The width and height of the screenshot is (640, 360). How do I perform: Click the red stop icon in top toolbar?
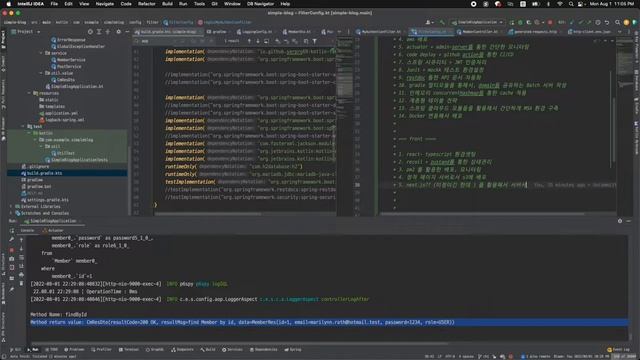pos(550,22)
